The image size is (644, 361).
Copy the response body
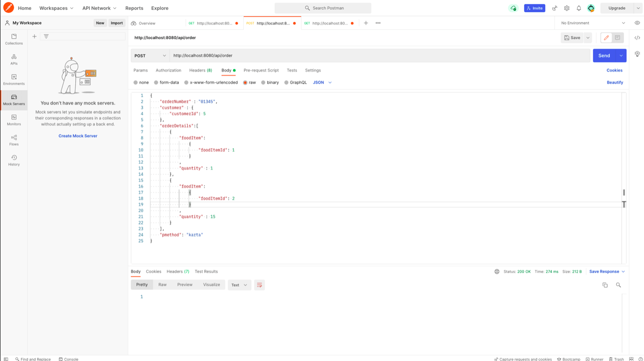[x=605, y=284]
